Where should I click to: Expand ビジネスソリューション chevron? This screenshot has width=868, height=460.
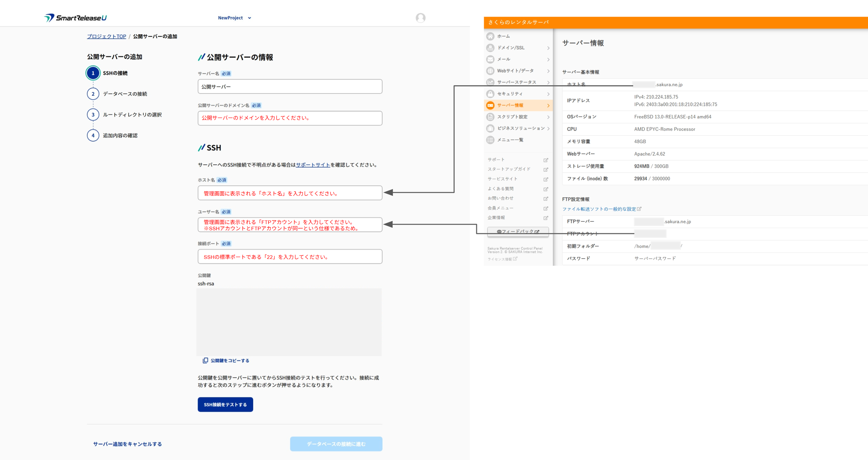(548, 128)
